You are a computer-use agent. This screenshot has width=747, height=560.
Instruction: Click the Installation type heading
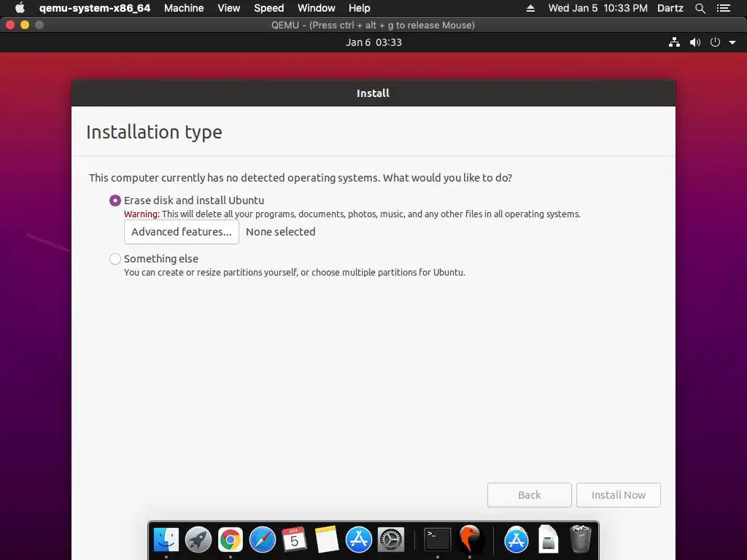point(155,132)
